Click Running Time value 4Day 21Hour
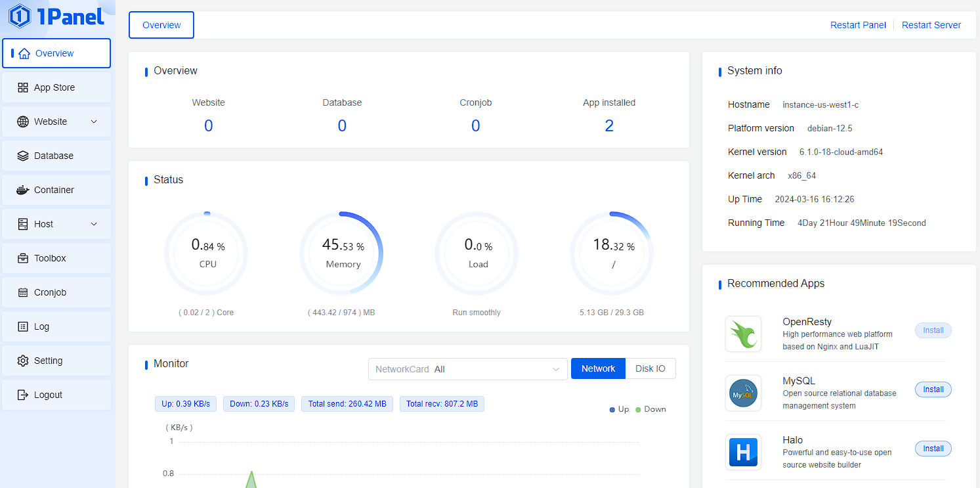 point(862,223)
